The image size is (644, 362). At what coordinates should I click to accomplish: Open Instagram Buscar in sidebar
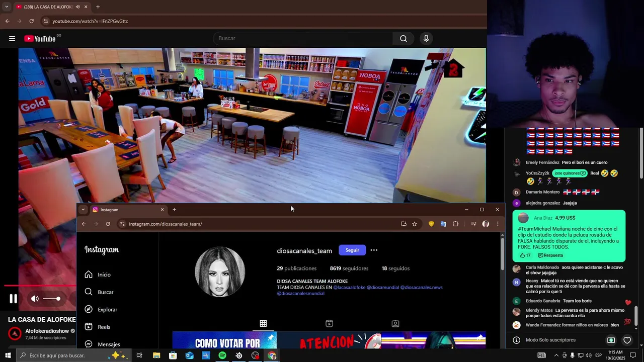(x=99, y=292)
